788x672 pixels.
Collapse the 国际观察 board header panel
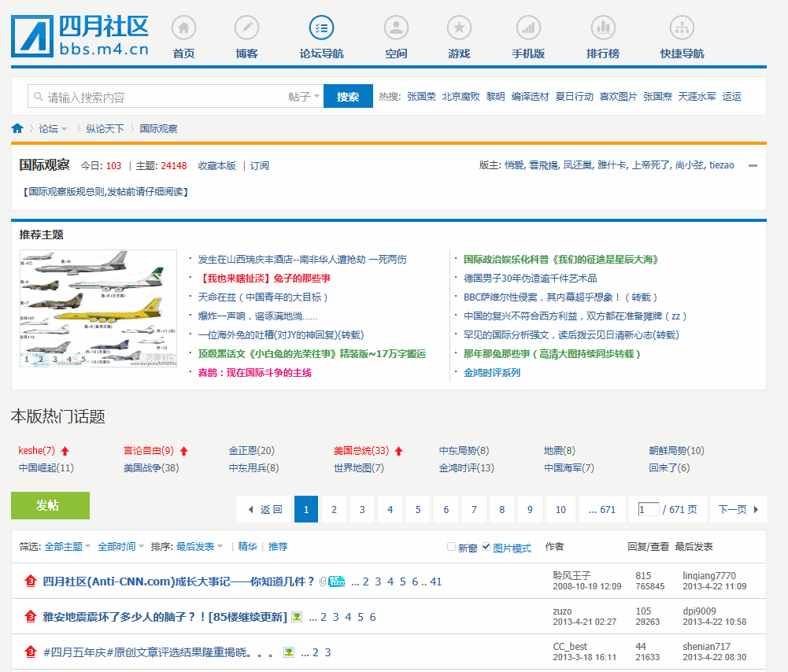tap(753, 166)
